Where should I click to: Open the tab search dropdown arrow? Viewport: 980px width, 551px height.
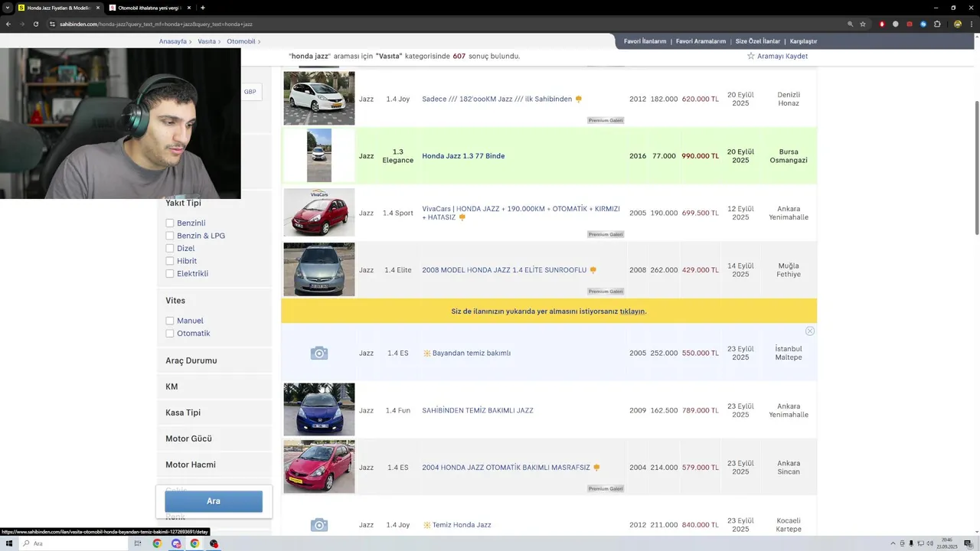[x=8, y=8]
